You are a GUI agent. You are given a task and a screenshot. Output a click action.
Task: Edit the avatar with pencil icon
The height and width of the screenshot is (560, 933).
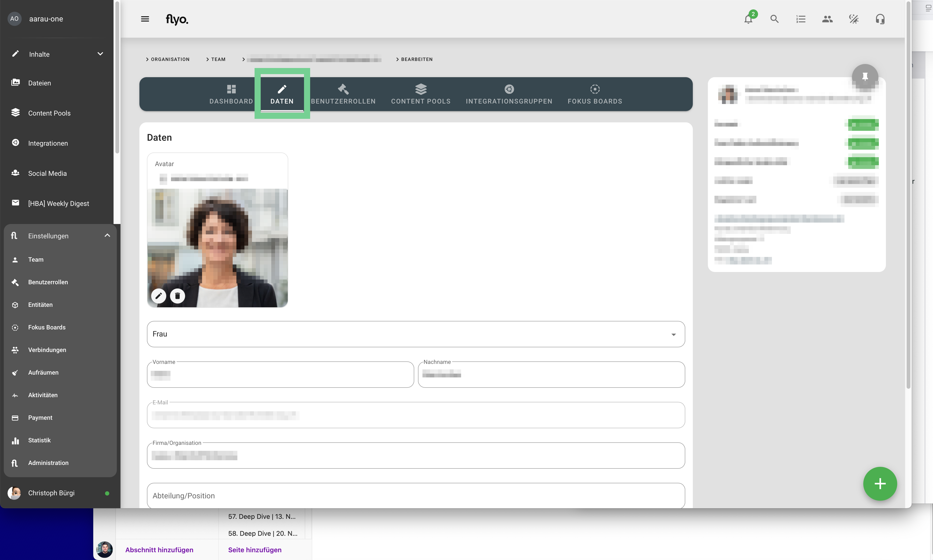[x=158, y=296]
